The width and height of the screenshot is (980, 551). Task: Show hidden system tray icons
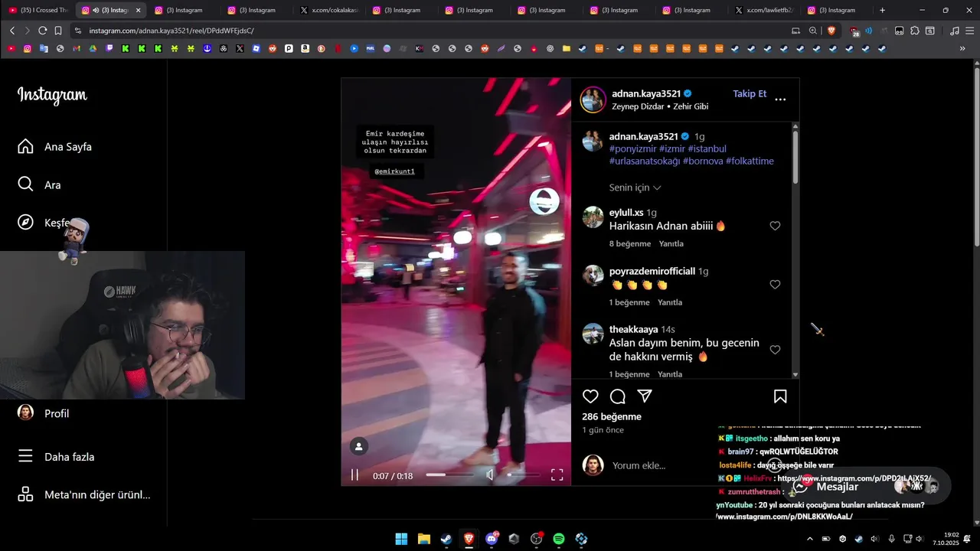pyautogui.click(x=810, y=539)
